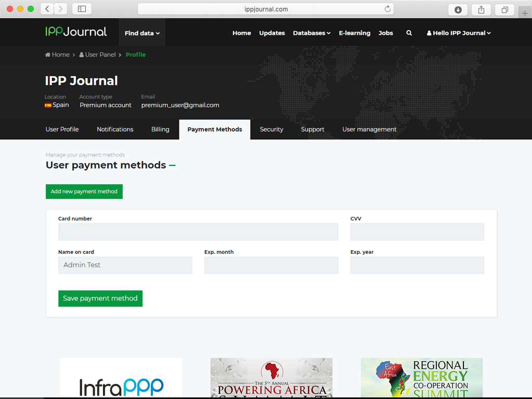Viewport: 532px width, 399px height.
Task: Toggle Safari sidebar view icon
Action: pyautogui.click(x=82, y=9)
